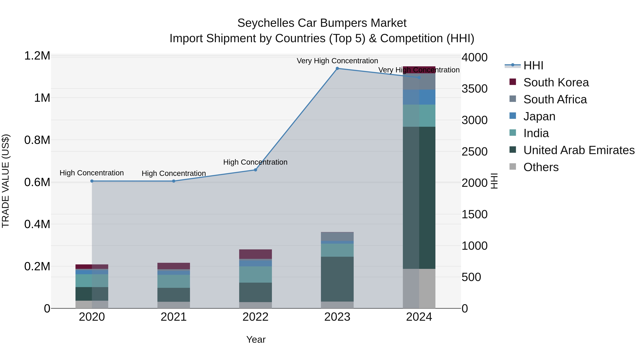Click the 2020 x-axis label
Image resolution: width=644 pixels, height=362 pixels.
[x=92, y=317]
